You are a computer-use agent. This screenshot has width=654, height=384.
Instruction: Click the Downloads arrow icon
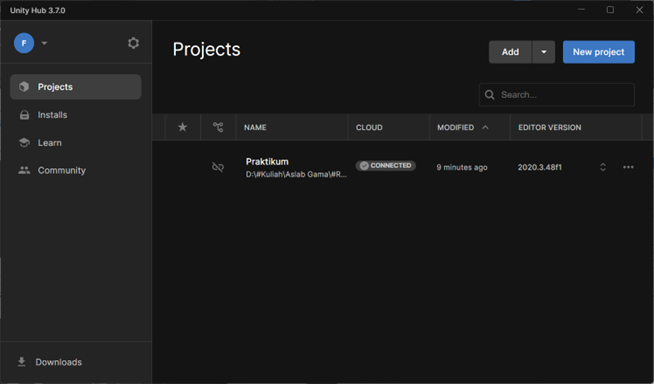(22, 362)
